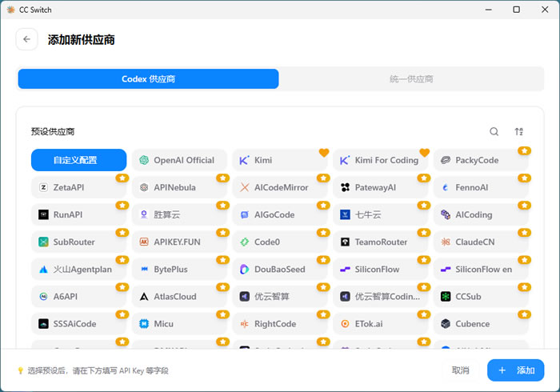Click star badge on DouBaoSeed
The width and height of the screenshot is (560, 392).
(323, 260)
